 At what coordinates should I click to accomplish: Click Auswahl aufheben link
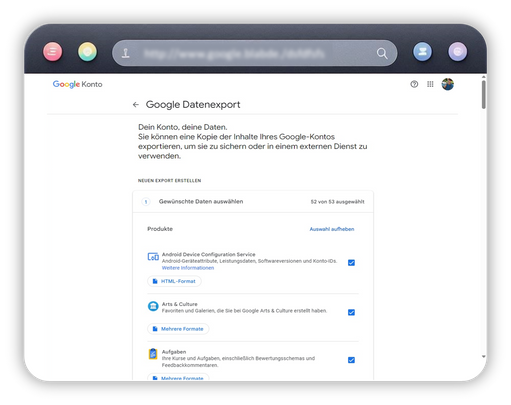[x=332, y=229]
